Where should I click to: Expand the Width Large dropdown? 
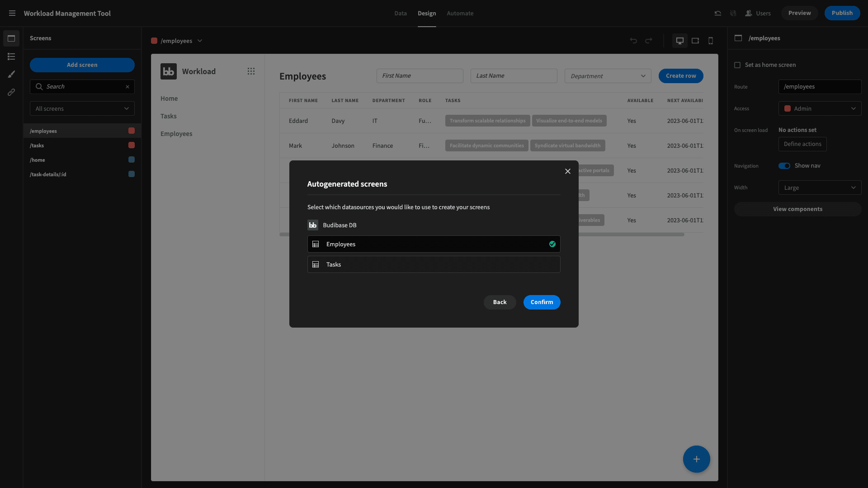click(x=820, y=188)
